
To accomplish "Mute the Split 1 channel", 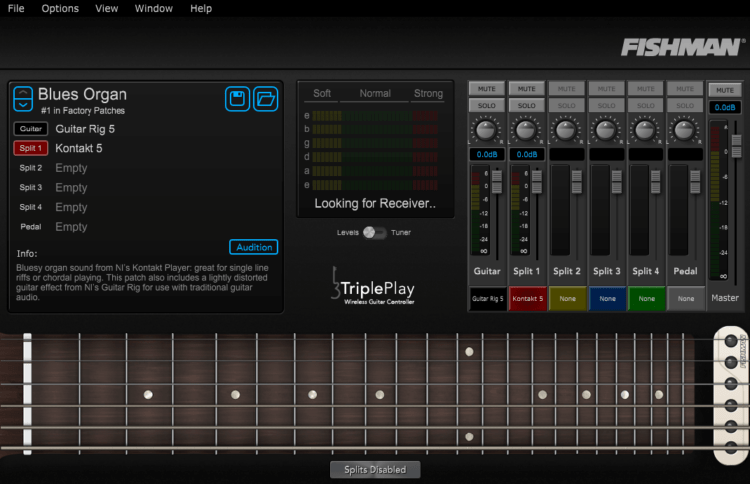I will (x=526, y=89).
